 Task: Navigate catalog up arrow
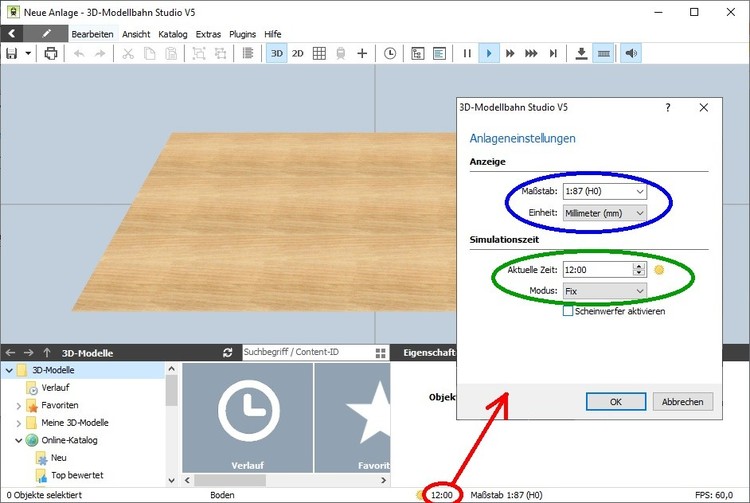point(47,353)
